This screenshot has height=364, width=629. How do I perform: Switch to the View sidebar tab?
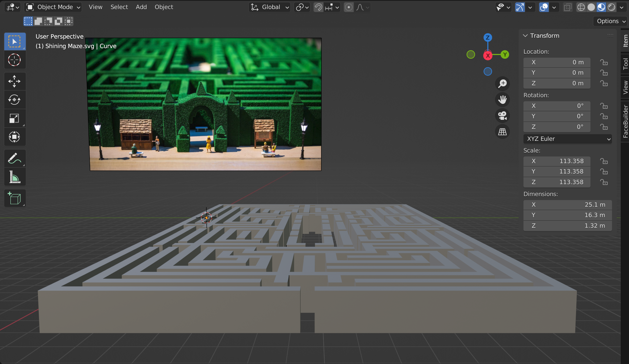(625, 87)
